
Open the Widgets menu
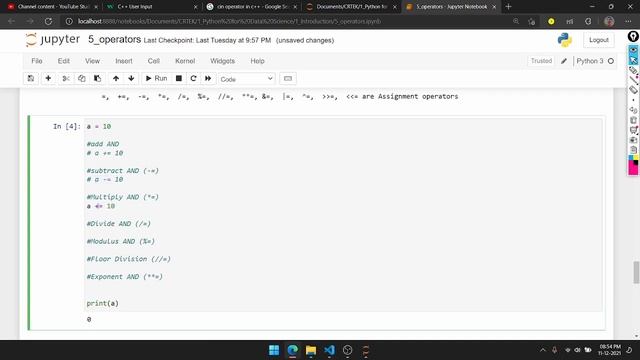pyautogui.click(x=222, y=61)
